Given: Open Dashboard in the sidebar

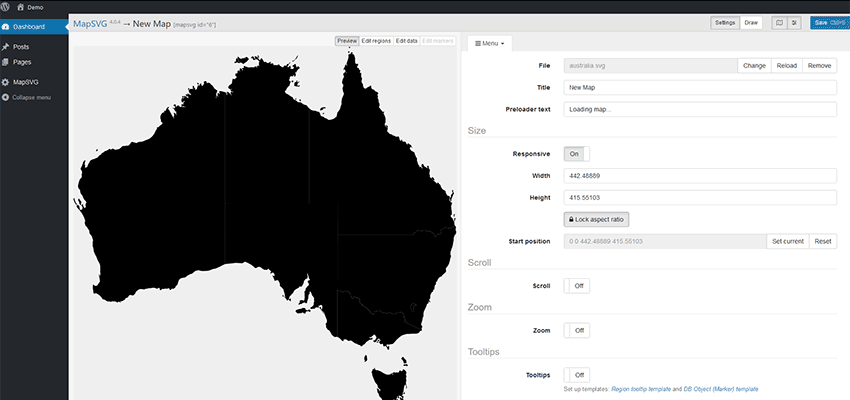Looking at the screenshot, I should tap(29, 26).
